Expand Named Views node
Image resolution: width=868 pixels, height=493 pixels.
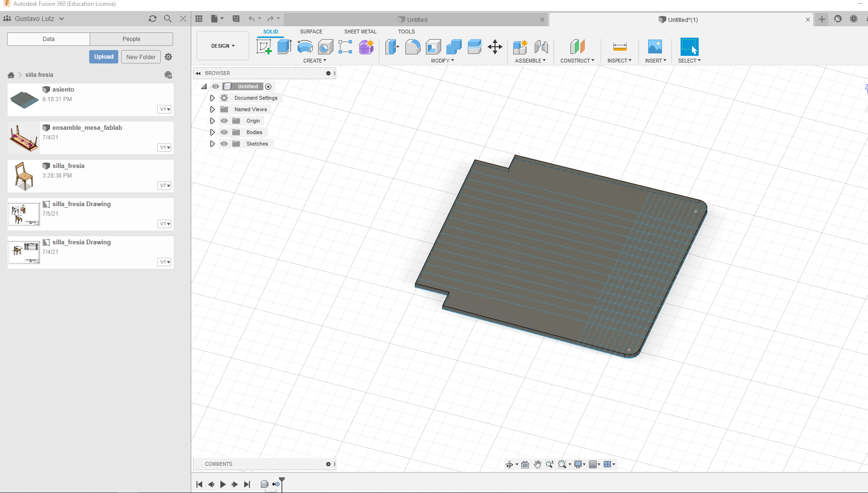coord(212,109)
